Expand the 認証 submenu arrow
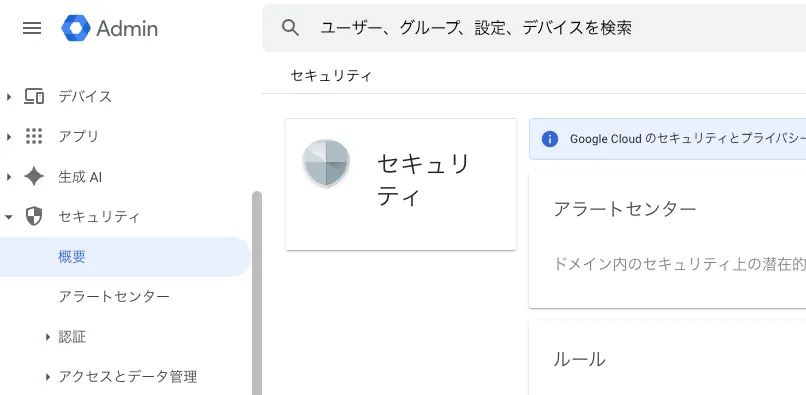Screen dimensions: 806x395 pyautogui.click(x=48, y=337)
